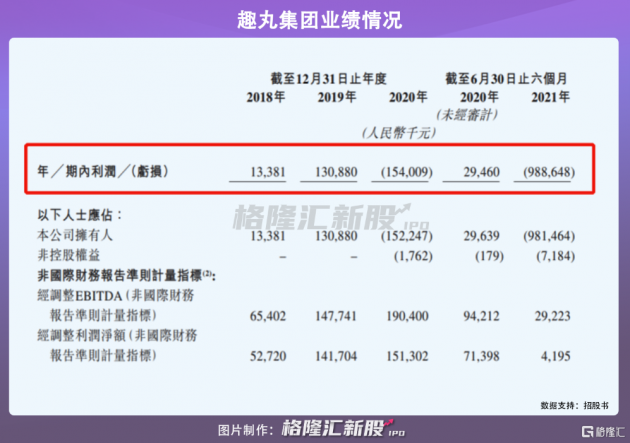Select the EBITDA value 190,400
This screenshot has width=630, height=443.
407,316
